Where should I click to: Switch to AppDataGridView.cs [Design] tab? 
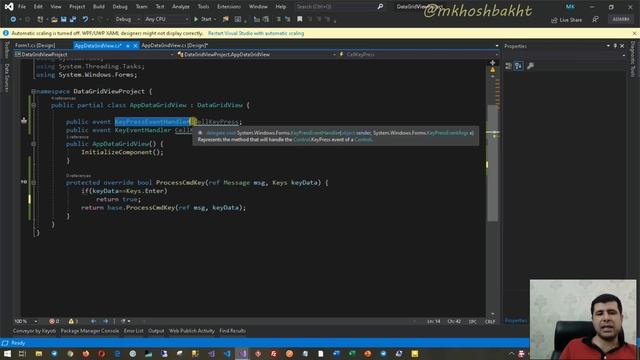pyautogui.click(x=175, y=45)
